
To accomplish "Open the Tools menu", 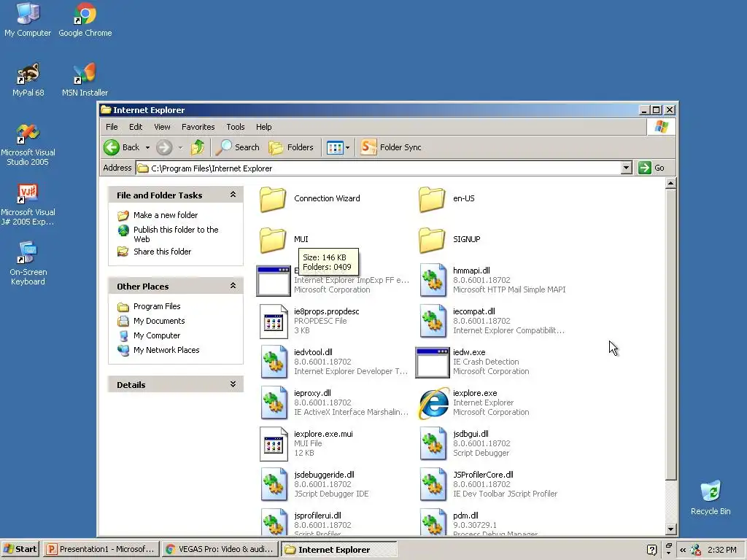I will click(x=236, y=127).
